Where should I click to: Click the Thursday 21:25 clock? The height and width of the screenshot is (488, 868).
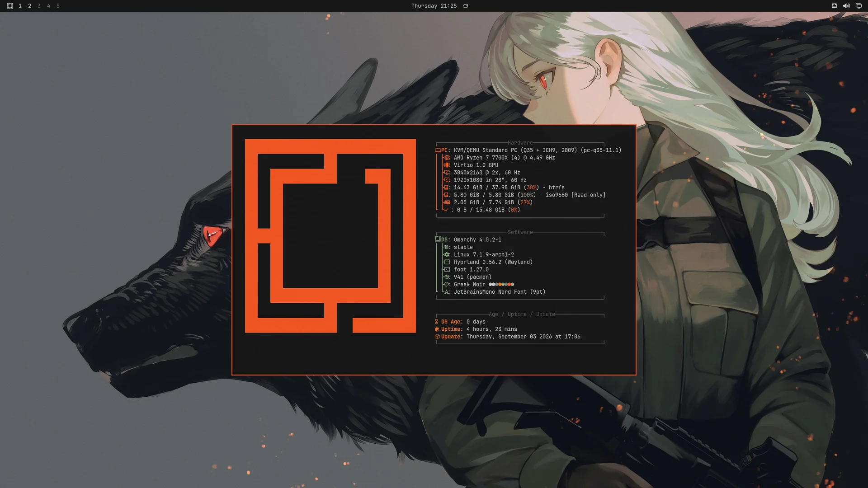pos(434,6)
